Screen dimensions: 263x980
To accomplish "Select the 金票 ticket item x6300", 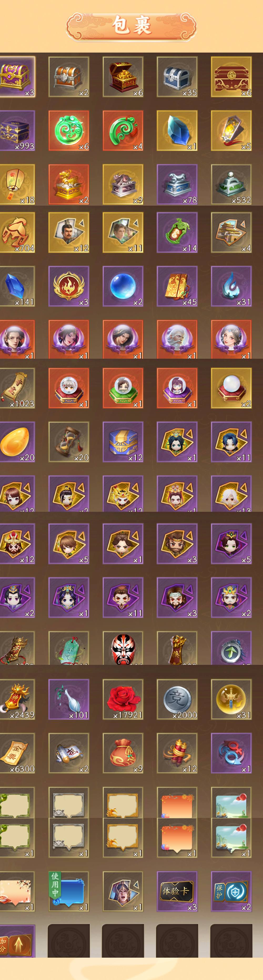I will coord(17,753).
